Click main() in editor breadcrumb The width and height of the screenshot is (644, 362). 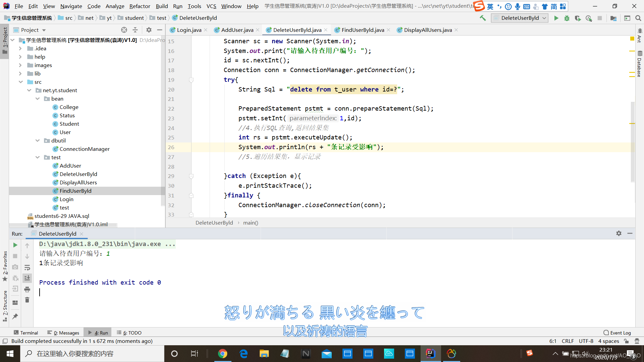[251, 223]
